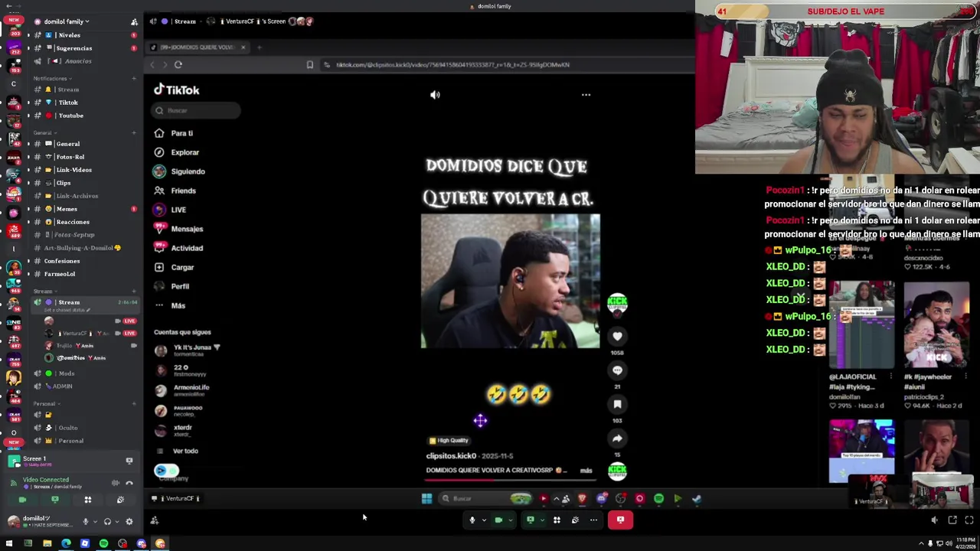Open Discord user settings gear
Image resolution: width=980 pixels, height=551 pixels.
(129, 522)
